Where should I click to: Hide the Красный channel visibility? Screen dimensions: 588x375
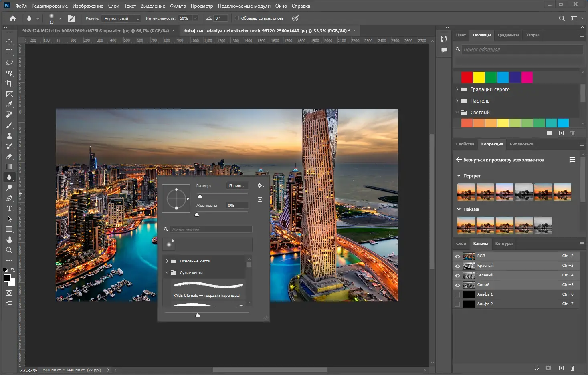click(457, 266)
